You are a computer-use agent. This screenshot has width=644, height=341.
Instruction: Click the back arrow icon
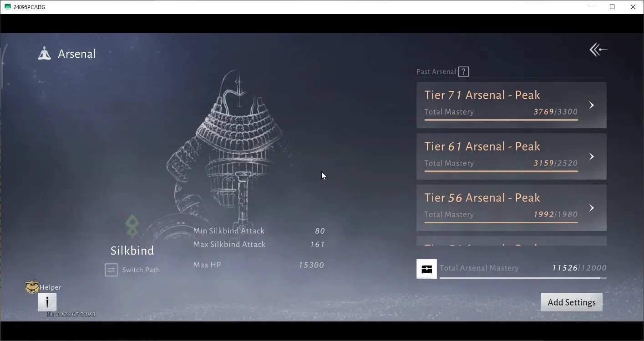[598, 50]
